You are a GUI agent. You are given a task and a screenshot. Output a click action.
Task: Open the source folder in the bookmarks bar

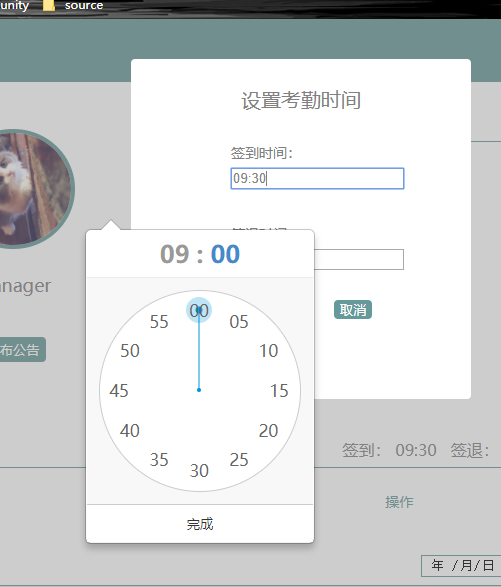point(73,5)
